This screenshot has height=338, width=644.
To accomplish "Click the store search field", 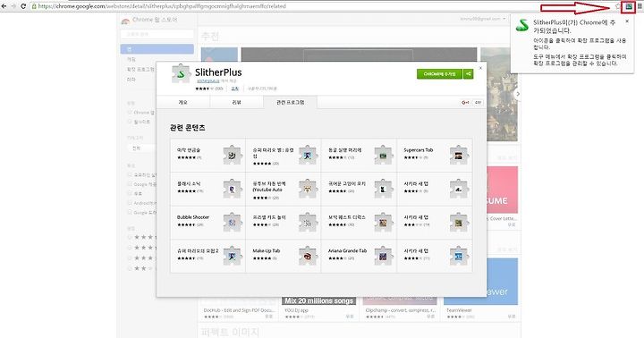I will (157, 35).
